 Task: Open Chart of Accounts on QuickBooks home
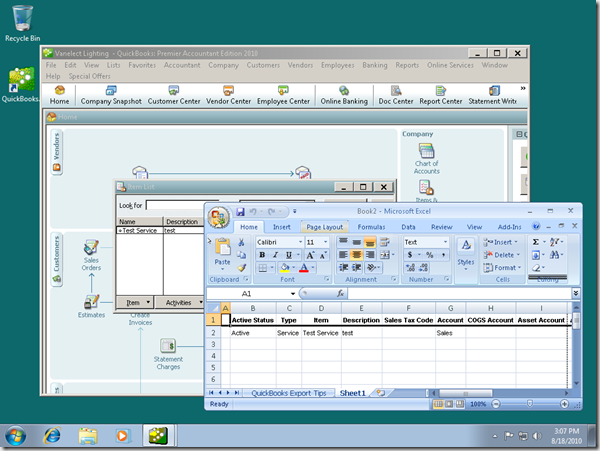426,159
